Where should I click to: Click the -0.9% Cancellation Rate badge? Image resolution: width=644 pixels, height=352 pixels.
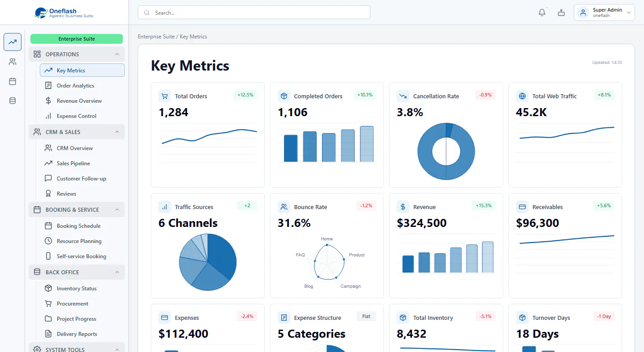click(485, 95)
